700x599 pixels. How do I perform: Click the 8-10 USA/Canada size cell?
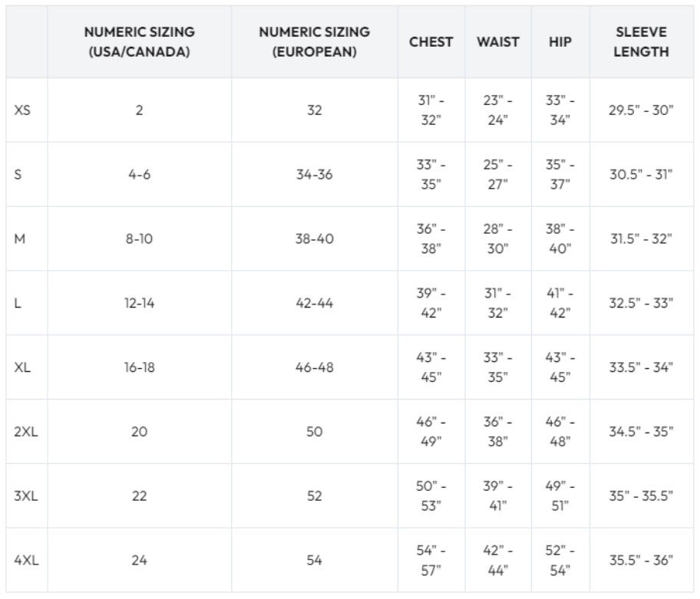coord(139,239)
